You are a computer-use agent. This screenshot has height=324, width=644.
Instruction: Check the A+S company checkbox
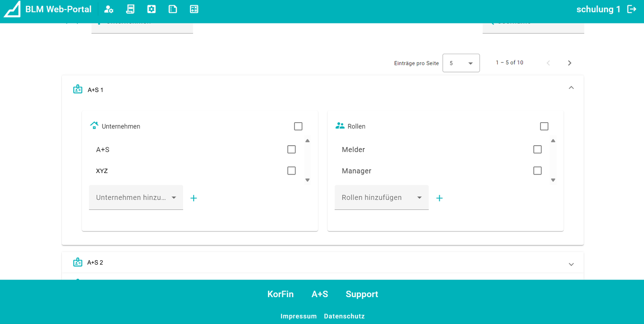pyautogui.click(x=292, y=150)
